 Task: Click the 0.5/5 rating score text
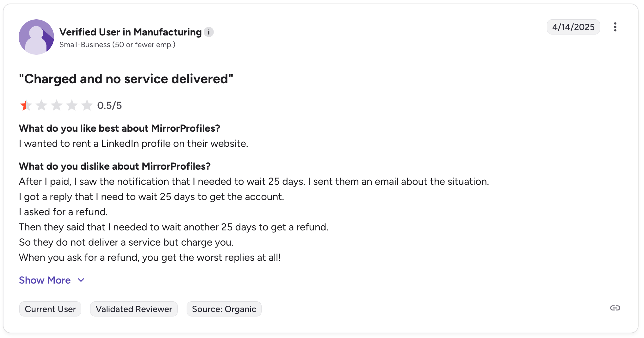tap(109, 105)
